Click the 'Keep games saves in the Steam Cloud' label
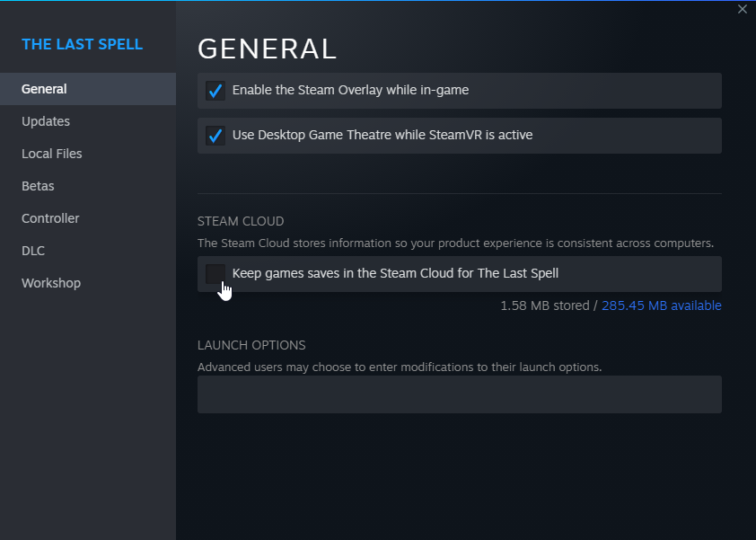The height and width of the screenshot is (540, 756). pos(395,273)
